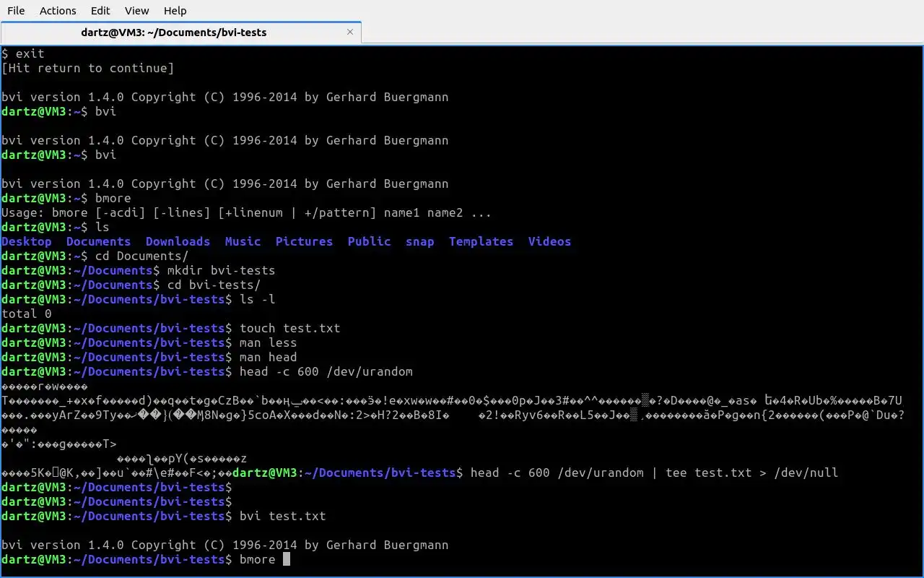This screenshot has height=578, width=924.
Task: Click the bmore Usage line
Action: point(247,212)
